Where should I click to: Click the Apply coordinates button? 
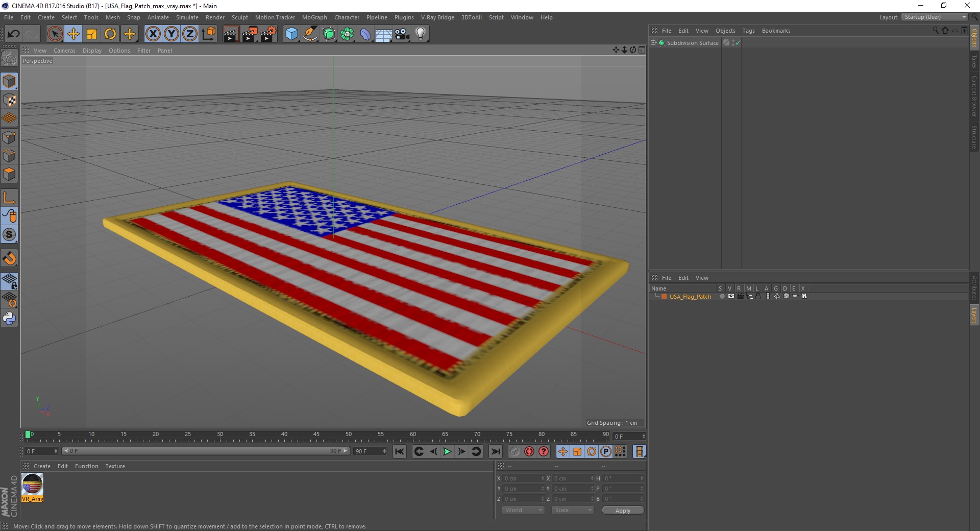pos(623,511)
